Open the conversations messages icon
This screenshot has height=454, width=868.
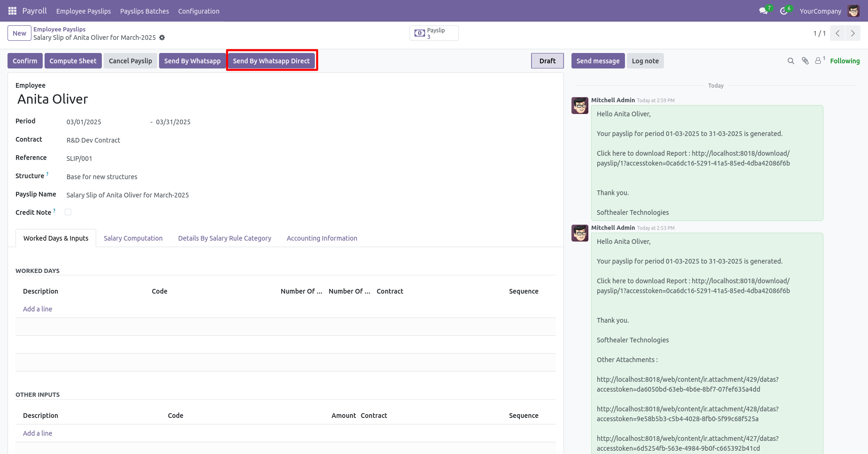(x=764, y=11)
